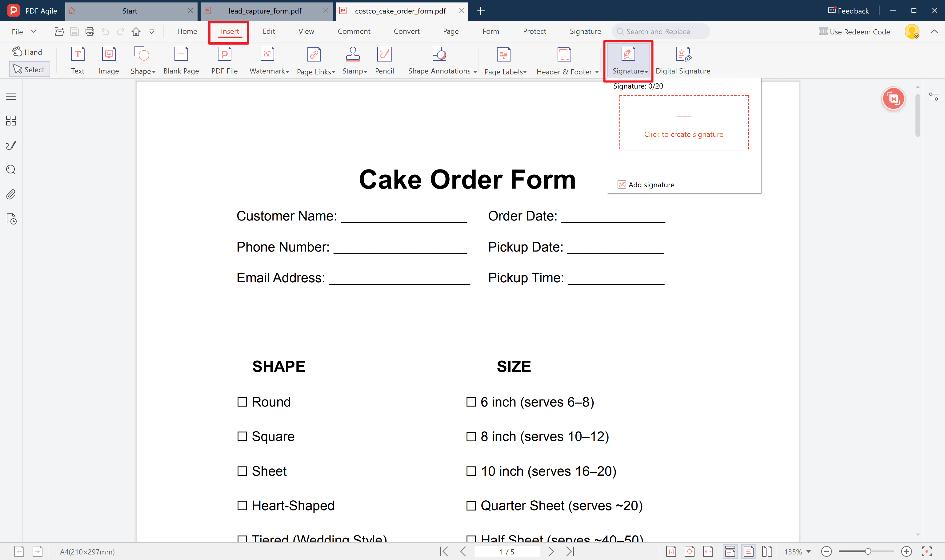945x560 pixels.
Task: Click the Add signature option
Action: [x=651, y=185]
